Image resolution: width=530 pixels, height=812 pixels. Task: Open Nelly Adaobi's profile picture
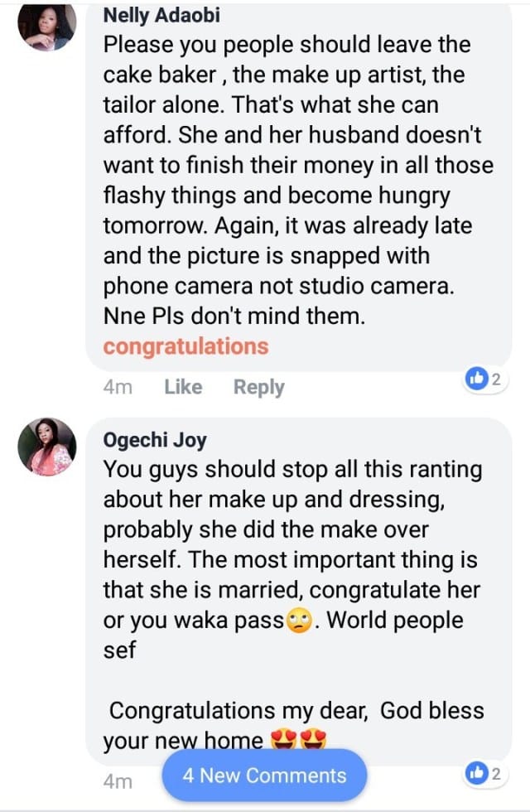click(47, 25)
